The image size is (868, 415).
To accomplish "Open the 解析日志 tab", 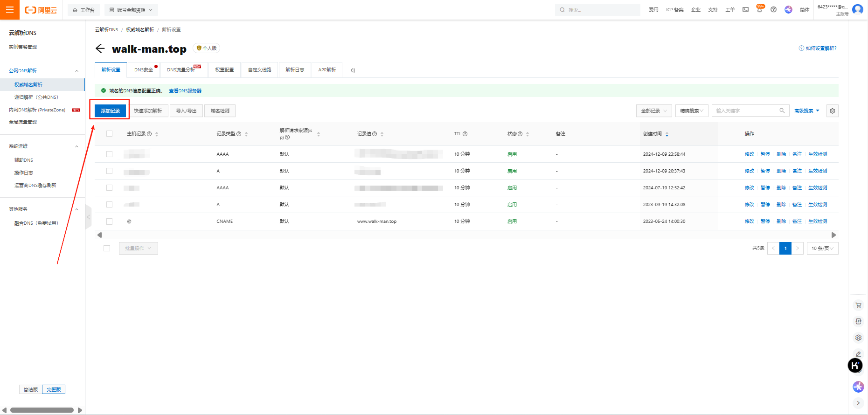I will coord(295,70).
